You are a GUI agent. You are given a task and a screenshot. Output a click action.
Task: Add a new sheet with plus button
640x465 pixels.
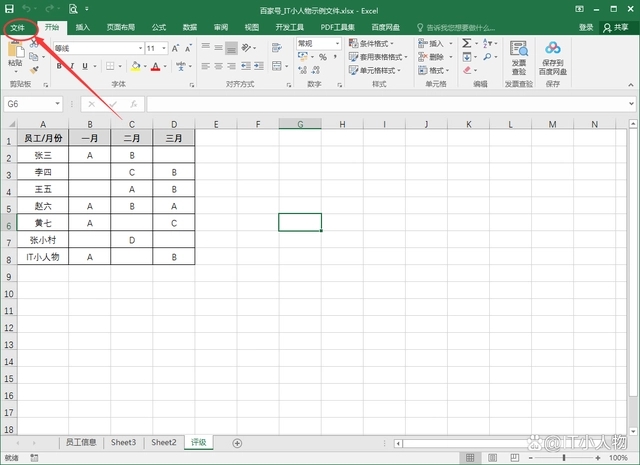tap(237, 443)
